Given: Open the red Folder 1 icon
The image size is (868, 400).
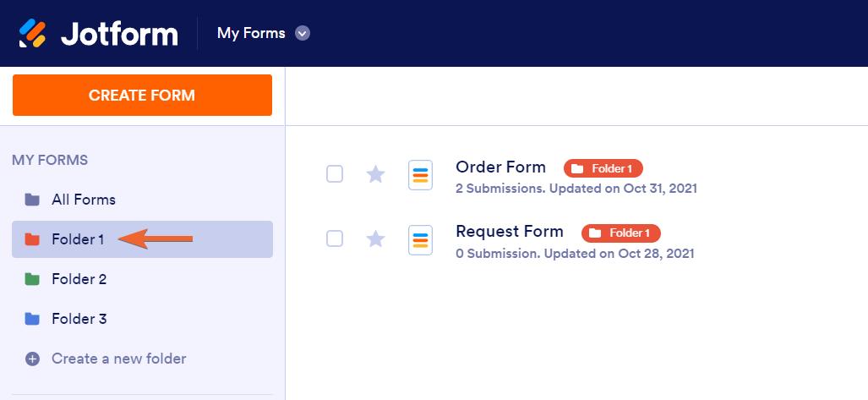Looking at the screenshot, I should click(x=32, y=239).
